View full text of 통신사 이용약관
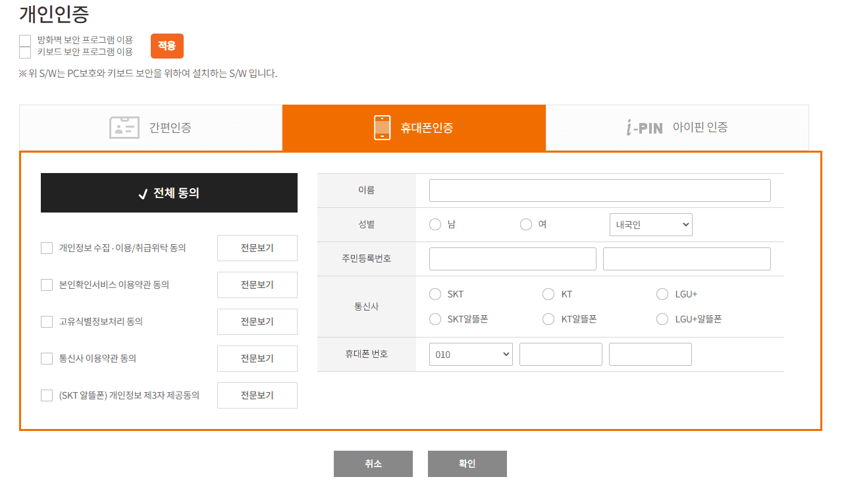 (257, 359)
